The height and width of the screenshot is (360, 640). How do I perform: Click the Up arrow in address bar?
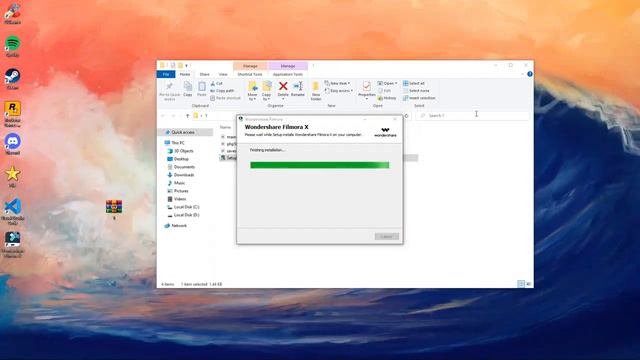coord(187,116)
